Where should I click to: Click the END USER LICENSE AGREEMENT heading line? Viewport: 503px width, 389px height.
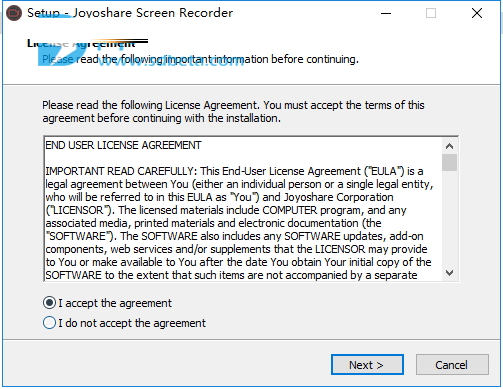point(123,145)
